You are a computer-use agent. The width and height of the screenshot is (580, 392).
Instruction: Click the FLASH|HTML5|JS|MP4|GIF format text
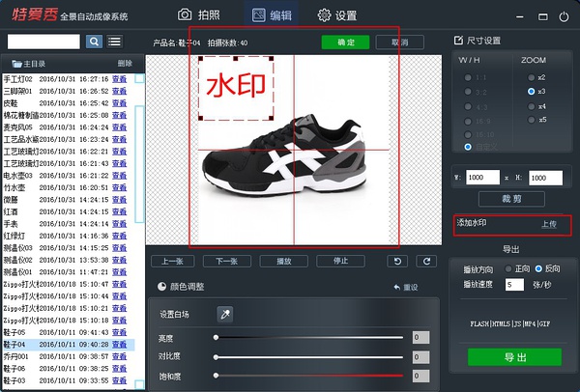(510, 324)
